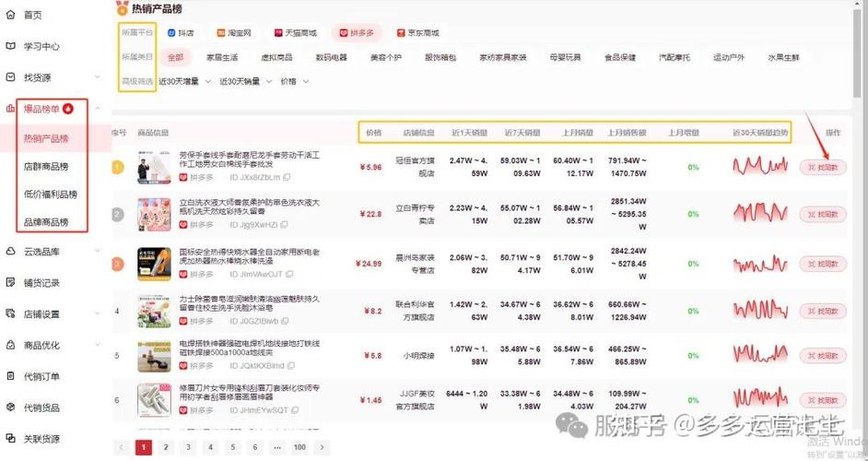Screen dimensions: 868x461
Task: Select 热销产品榜 submenu item
Action: (46, 138)
